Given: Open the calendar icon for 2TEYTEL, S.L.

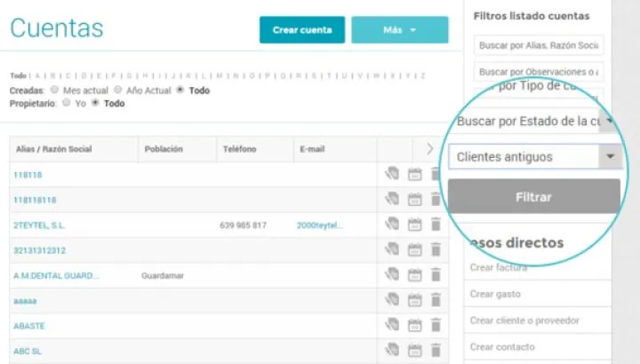Looking at the screenshot, I should (415, 225).
